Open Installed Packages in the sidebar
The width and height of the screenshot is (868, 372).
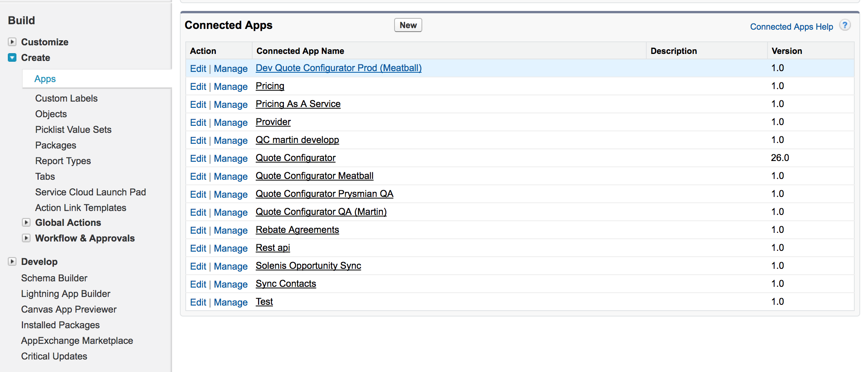pos(60,325)
